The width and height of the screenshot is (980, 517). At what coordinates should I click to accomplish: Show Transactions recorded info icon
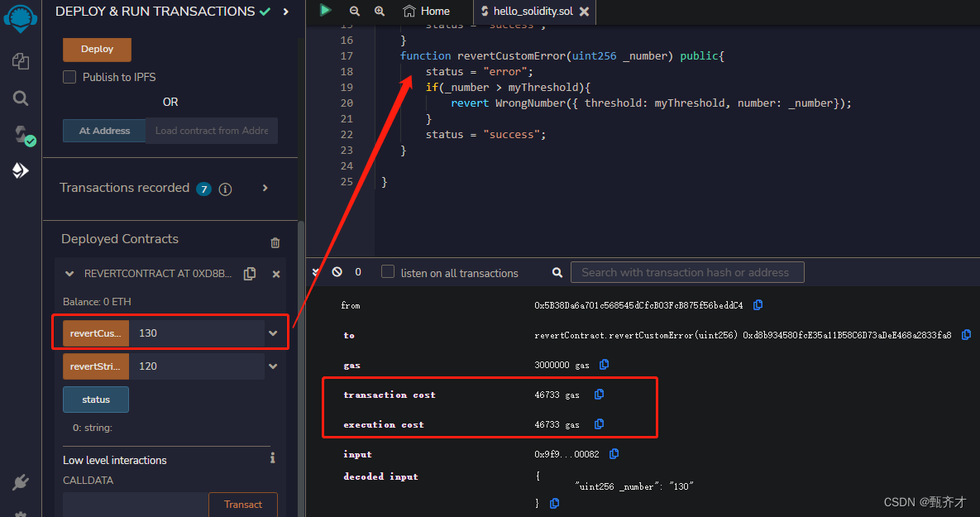tap(226, 189)
